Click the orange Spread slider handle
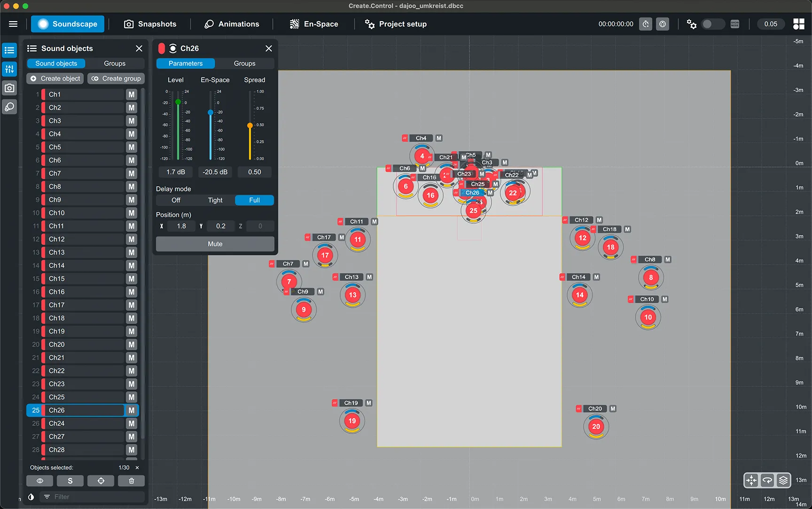Screen dimensions: 812x509 tap(250, 125)
